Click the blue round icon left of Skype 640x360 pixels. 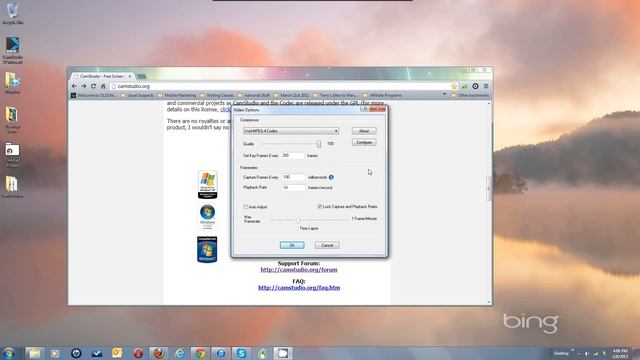(220, 353)
